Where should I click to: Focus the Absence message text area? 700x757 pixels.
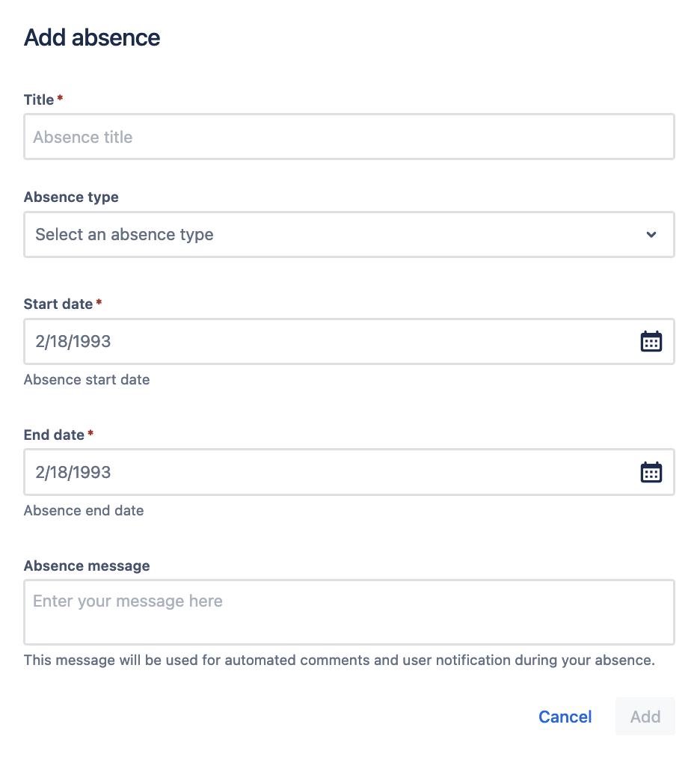349,612
